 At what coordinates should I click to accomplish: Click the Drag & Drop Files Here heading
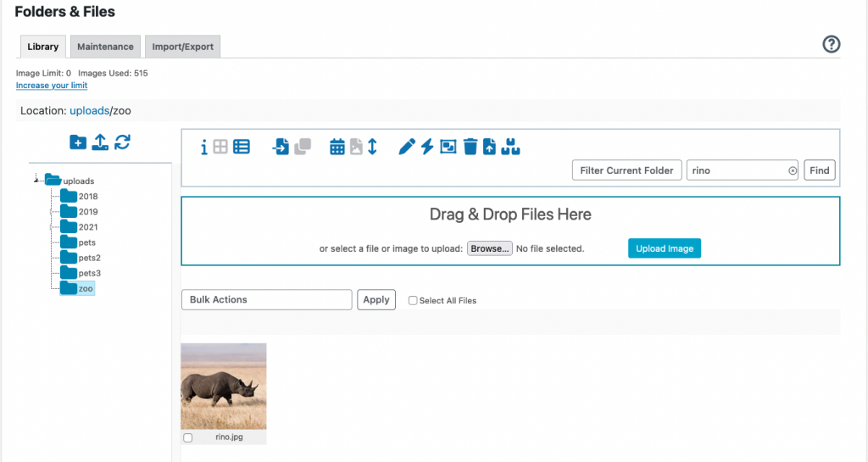(510, 214)
